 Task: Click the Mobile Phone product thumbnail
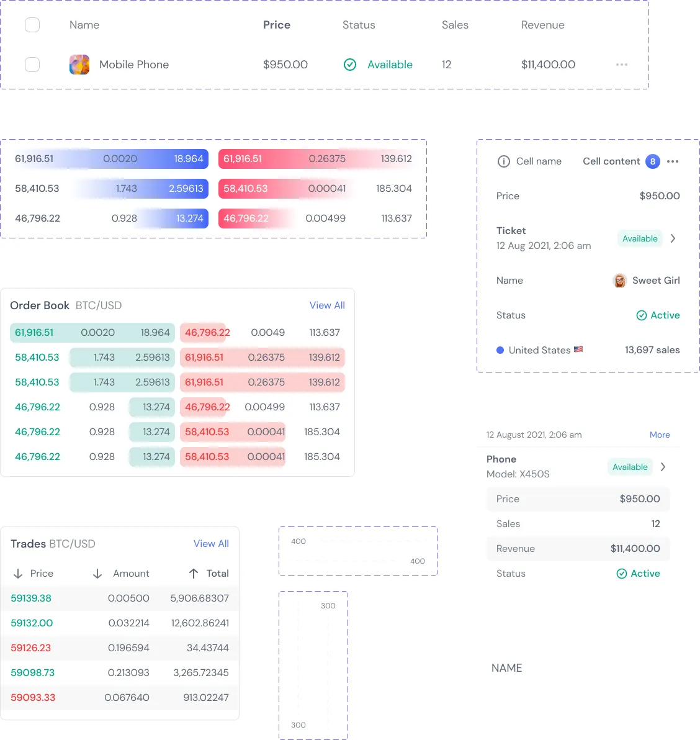point(79,65)
